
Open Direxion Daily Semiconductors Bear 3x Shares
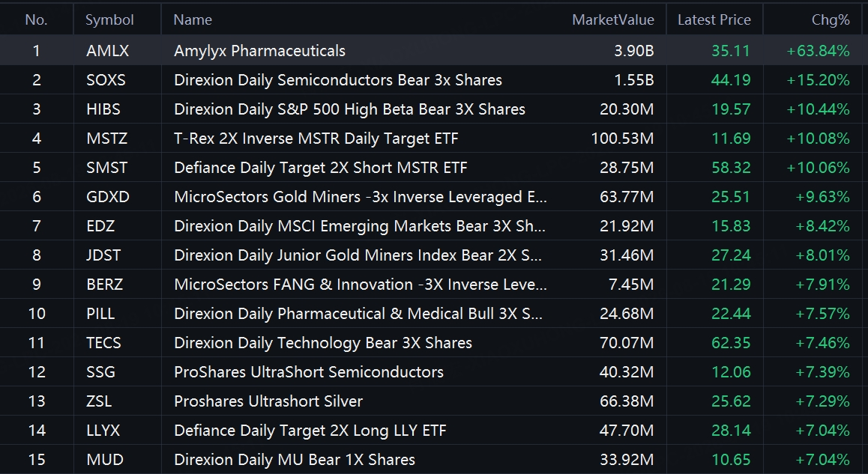tap(337, 80)
